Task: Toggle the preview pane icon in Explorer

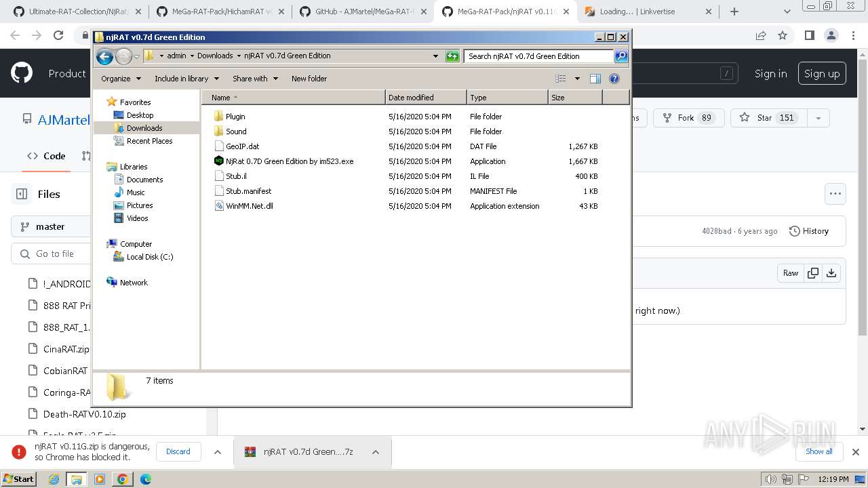Action: 595,79
